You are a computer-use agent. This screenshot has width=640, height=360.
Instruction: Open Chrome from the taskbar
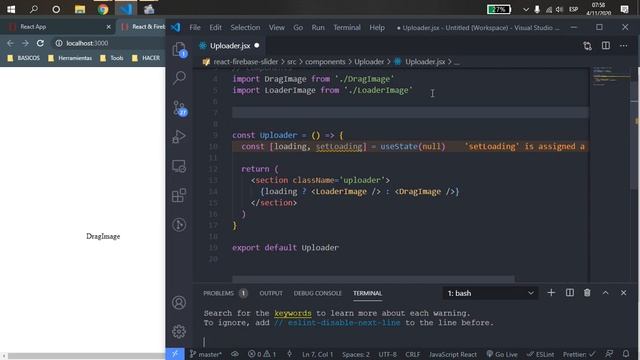[103, 9]
